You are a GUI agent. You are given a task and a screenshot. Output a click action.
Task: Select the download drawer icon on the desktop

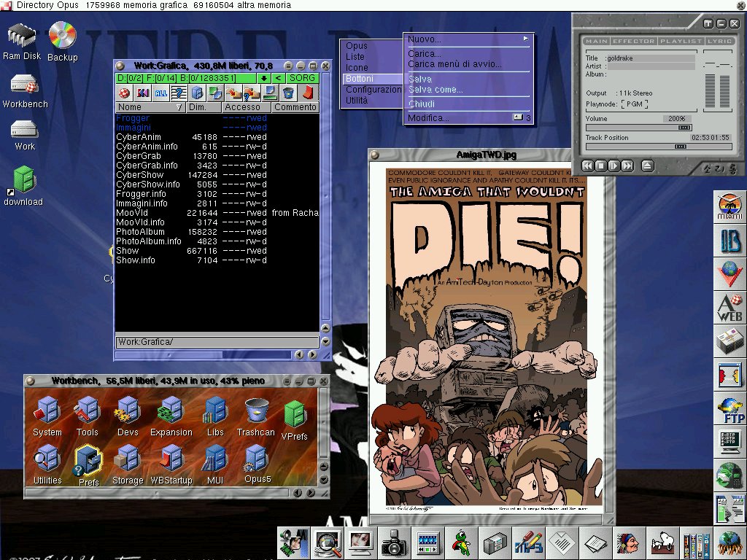pos(23,186)
